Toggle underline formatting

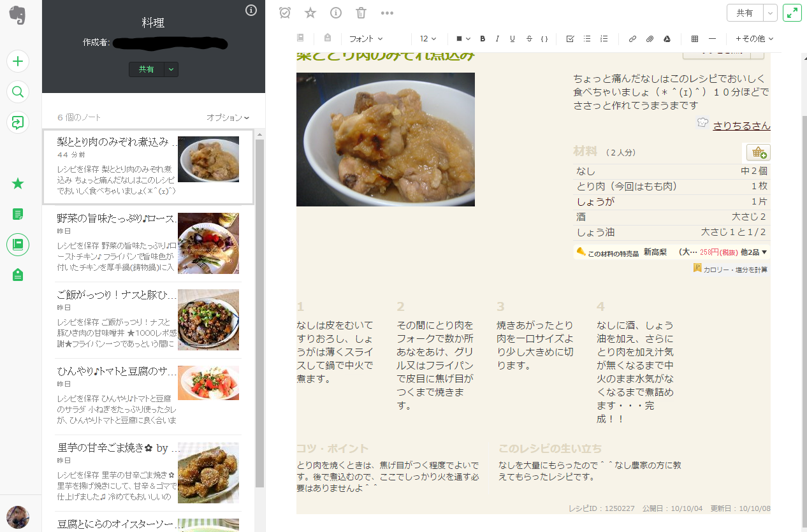513,39
